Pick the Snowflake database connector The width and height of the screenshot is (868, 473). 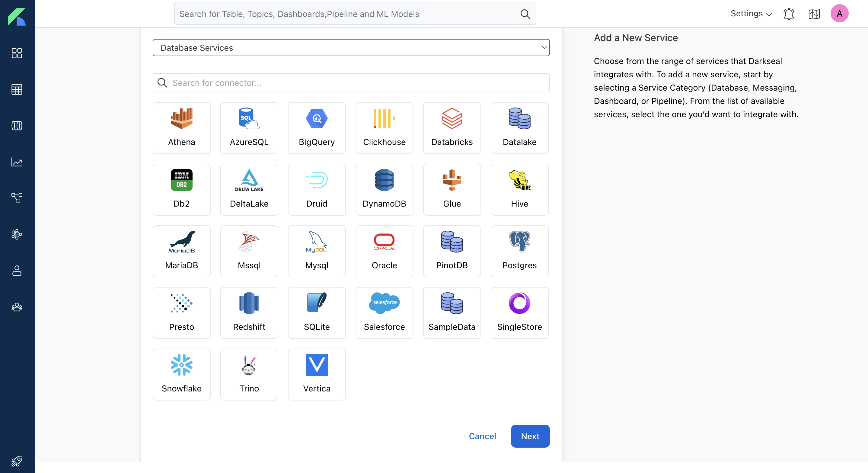click(181, 374)
